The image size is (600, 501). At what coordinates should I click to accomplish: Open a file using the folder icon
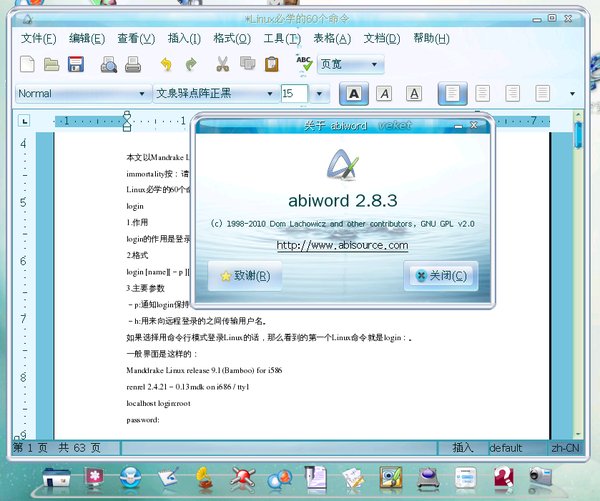(x=51, y=64)
